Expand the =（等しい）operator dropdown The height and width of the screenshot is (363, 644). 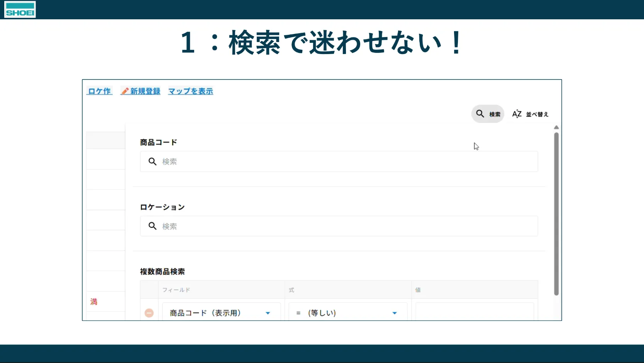(394, 313)
